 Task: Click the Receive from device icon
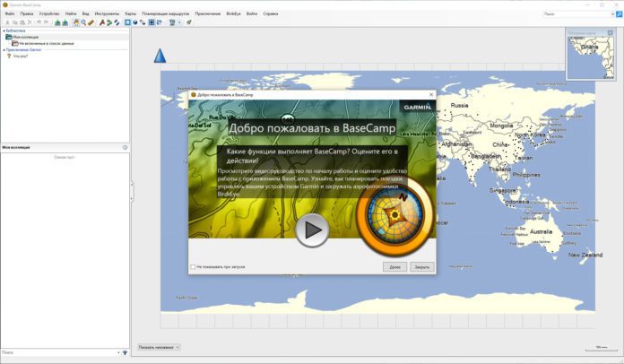(x=65, y=22)
